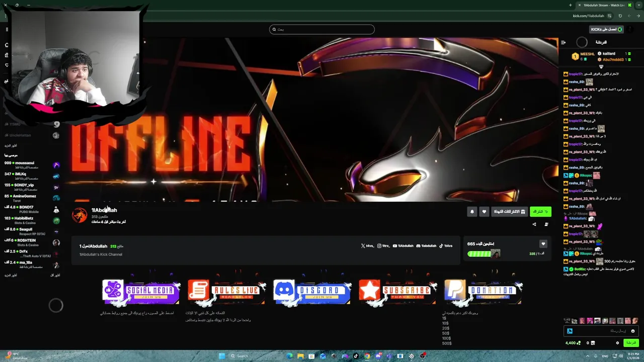Open UncleHattan followed channel
This screenshot has width=644, height=362.
[x=31, y=135]
